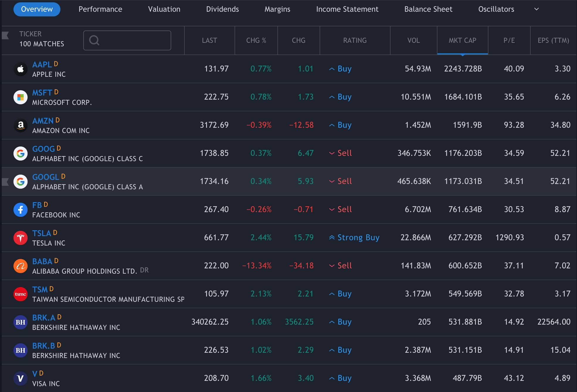The height and width of the screenshot is (392, 577).
Task: Click the Apple logo icon
Action: coord(21,69)
